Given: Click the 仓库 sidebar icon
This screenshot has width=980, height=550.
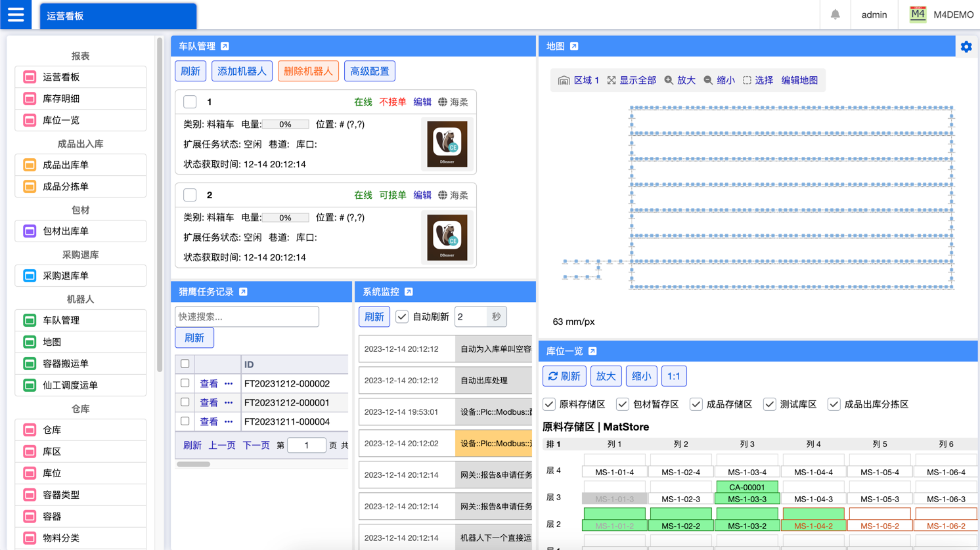Looking at the screenshot, I should tap(30, 430).
